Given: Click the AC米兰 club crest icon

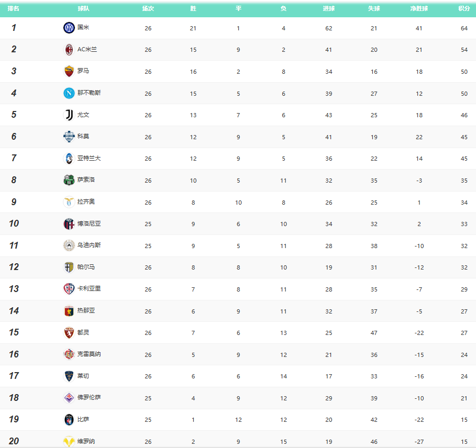Looking at the screenshot, I should coord(69,50).
